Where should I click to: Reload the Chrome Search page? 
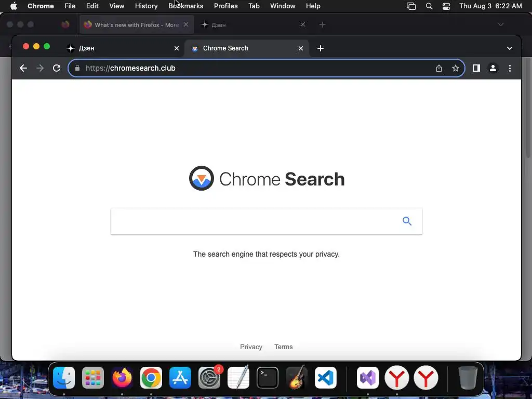click(57, 68)
